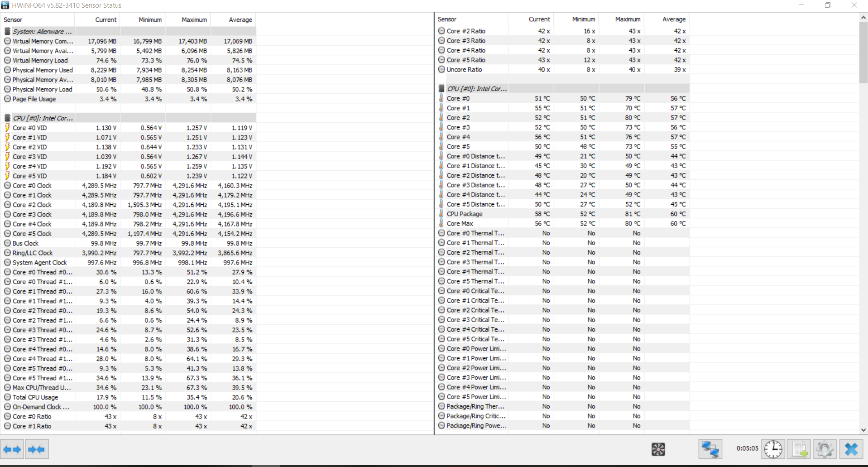Image resolution: width=868 pixels, height=467 pixels.
Task: Click the shrink columns arrows icon
Action: [37, 449]
